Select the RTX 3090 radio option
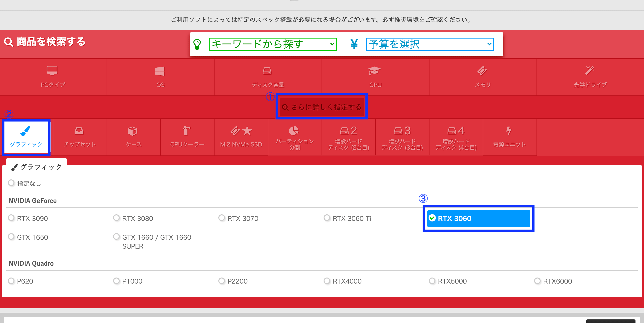The width and height of the screenshot is (644, 323). point(11,218)
